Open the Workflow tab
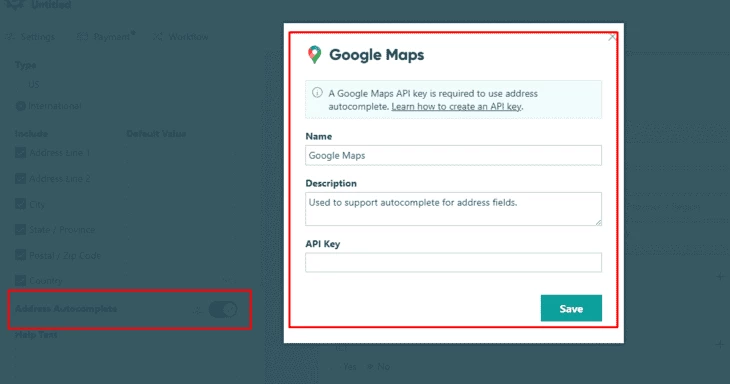 182,37
